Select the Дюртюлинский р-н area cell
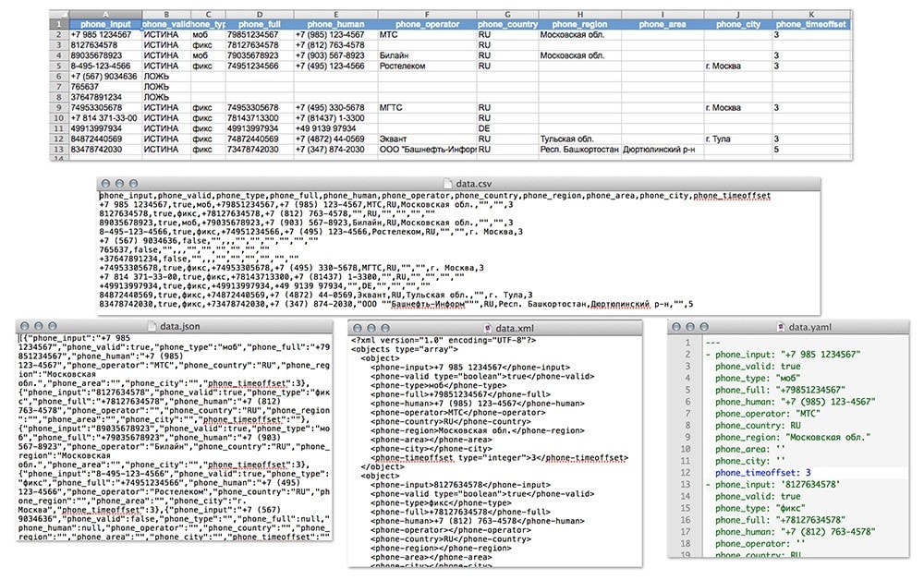 coord(660,149)
